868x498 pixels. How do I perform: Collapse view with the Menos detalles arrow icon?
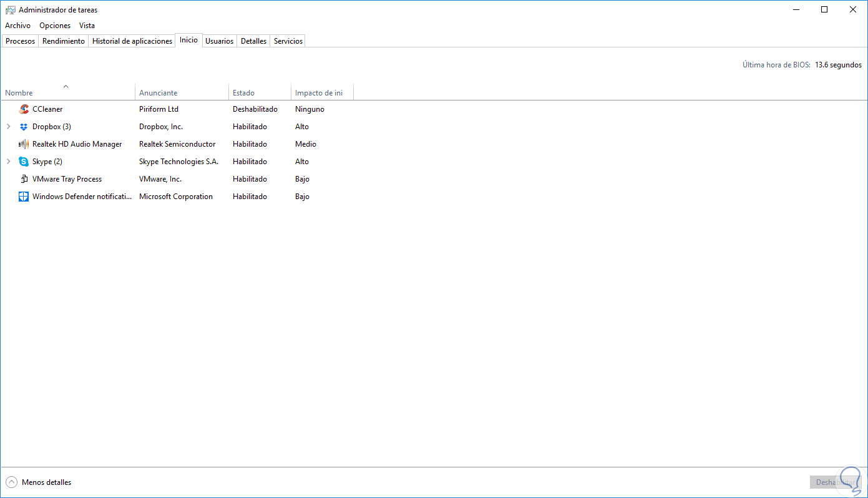point(11,482)
